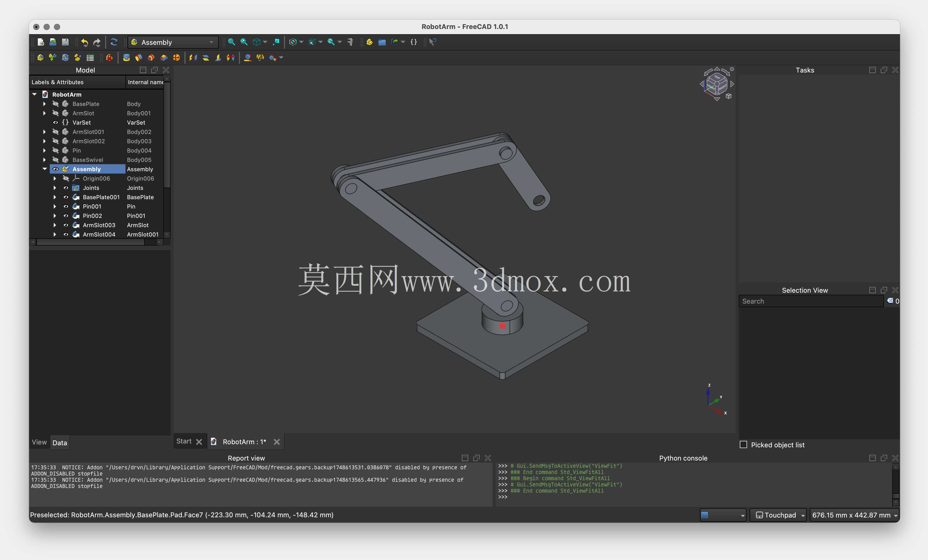This screenshot has width=928, height=560.
Task: Hide the Joints group
Action: pos(66,188)
